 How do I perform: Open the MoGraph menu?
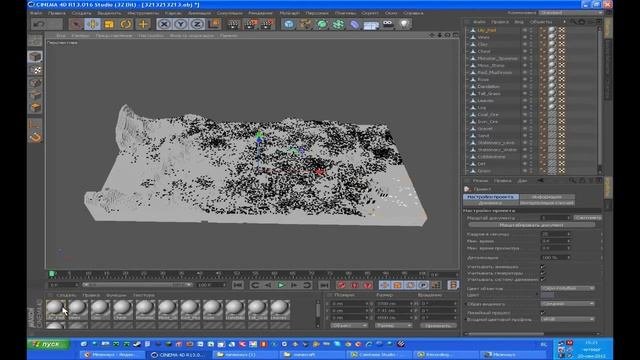click(x=289, y=13)
